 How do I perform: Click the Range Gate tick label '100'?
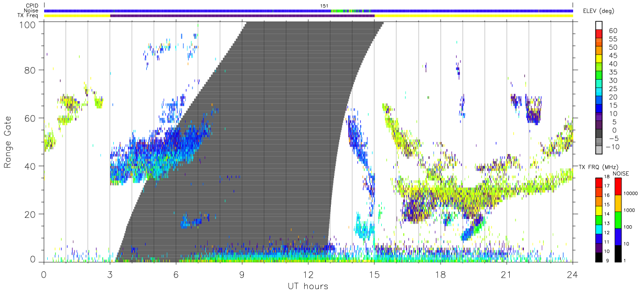pos(28,24)
